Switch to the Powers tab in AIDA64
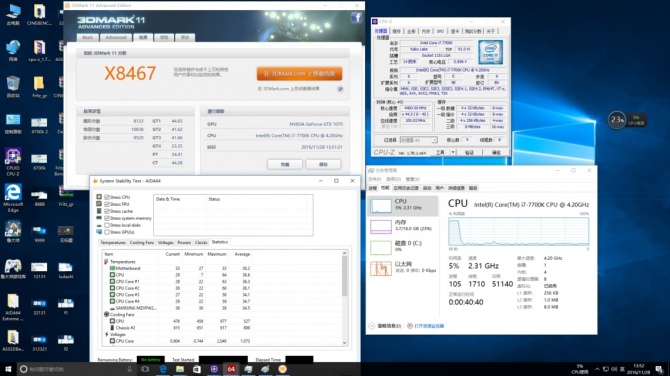 184,243
